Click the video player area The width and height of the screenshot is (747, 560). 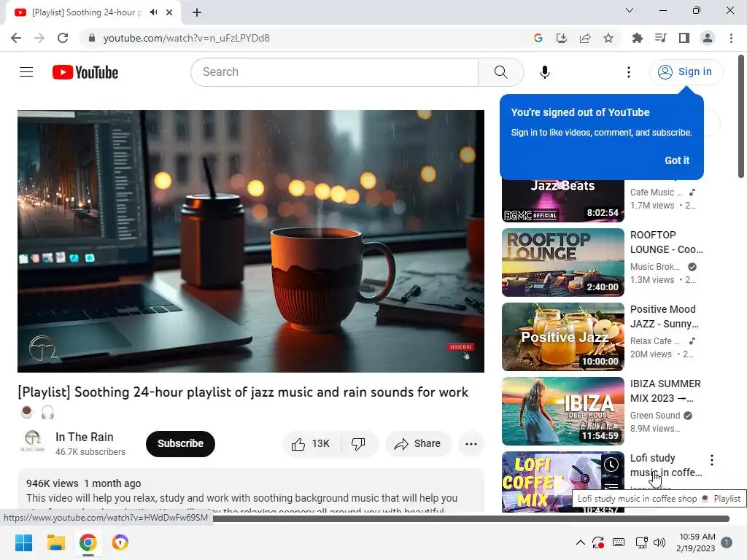click(251, 241)
